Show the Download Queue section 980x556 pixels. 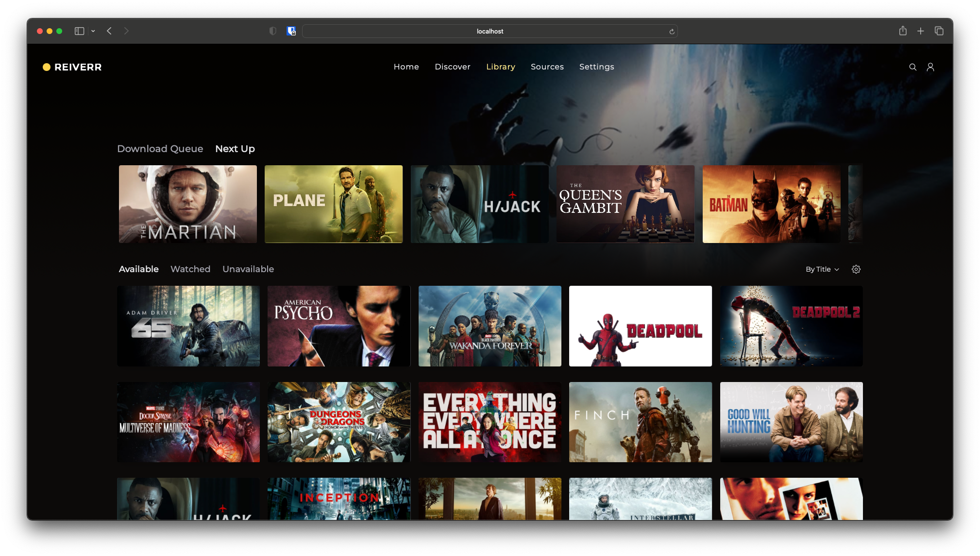160,149
